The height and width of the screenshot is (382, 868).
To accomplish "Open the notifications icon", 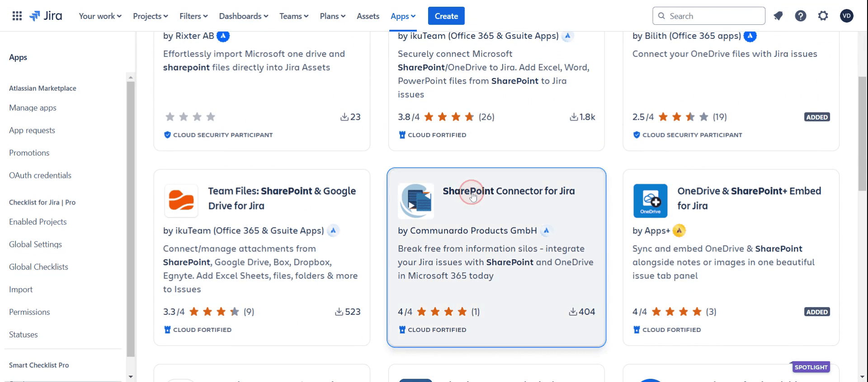I will pyautogui.click(x=778, y=16).
